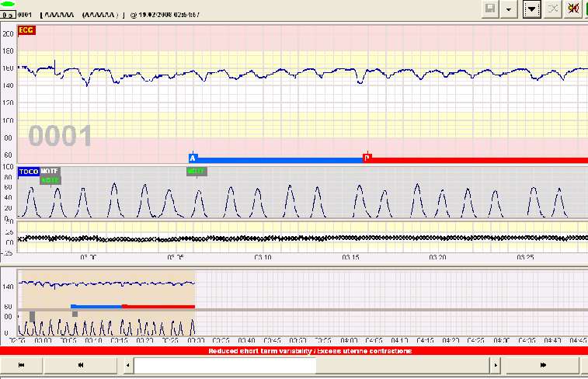Image resolution: width=588 pixels, height=379 pixels.
Task: Click the 04:00 time label in overview axis
Action: pyautogui.click(x=349, y=340)
